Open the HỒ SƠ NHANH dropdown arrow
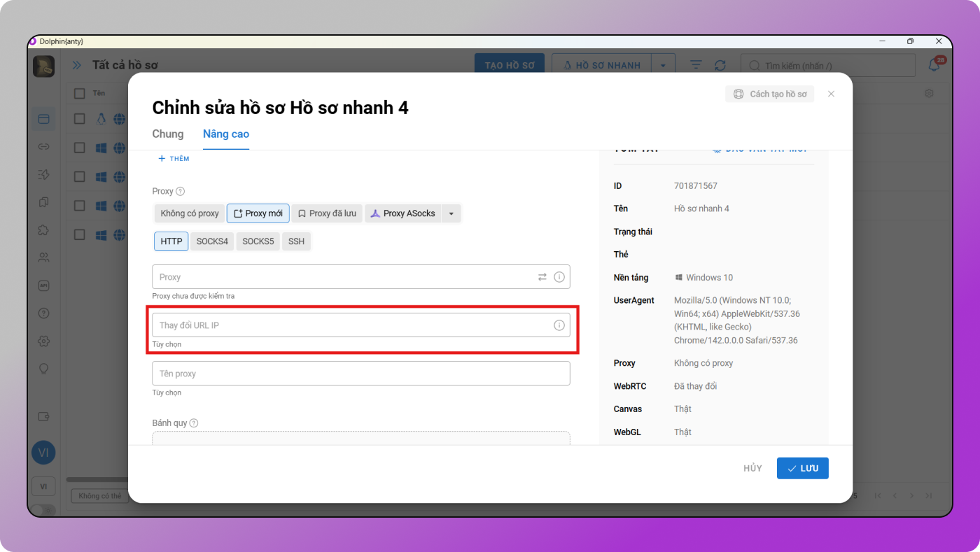The width and height of the screenshot is (980, 552). [x=662, y=66]
